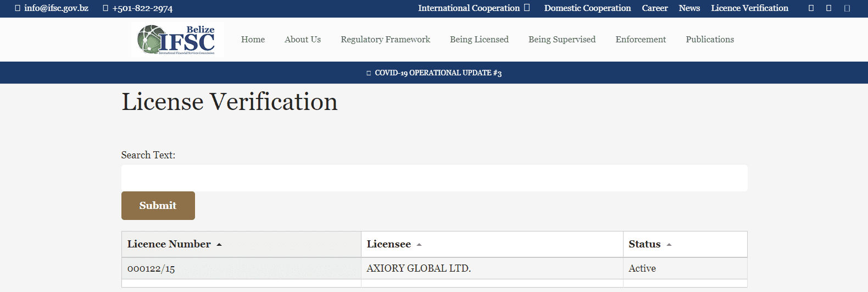Click the Licence Number column header

(x=241, y=244)
